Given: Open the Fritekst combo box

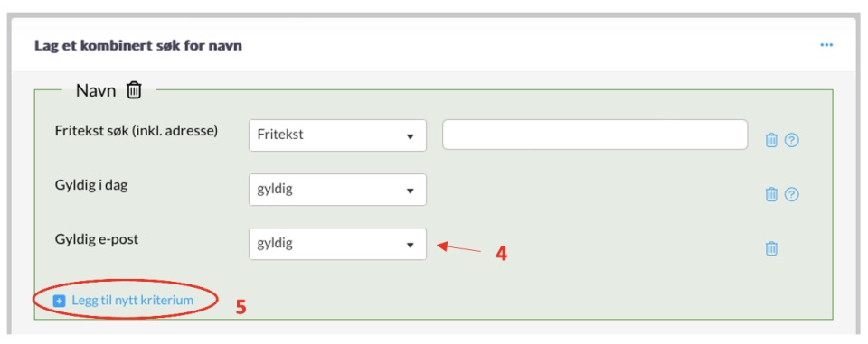Looking at the screenshot, I should 337,135.
